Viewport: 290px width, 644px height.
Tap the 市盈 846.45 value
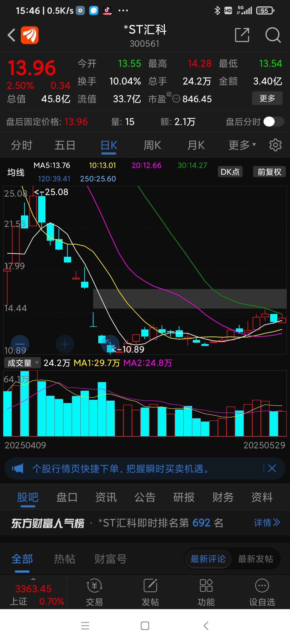click(x=197, y=99)
